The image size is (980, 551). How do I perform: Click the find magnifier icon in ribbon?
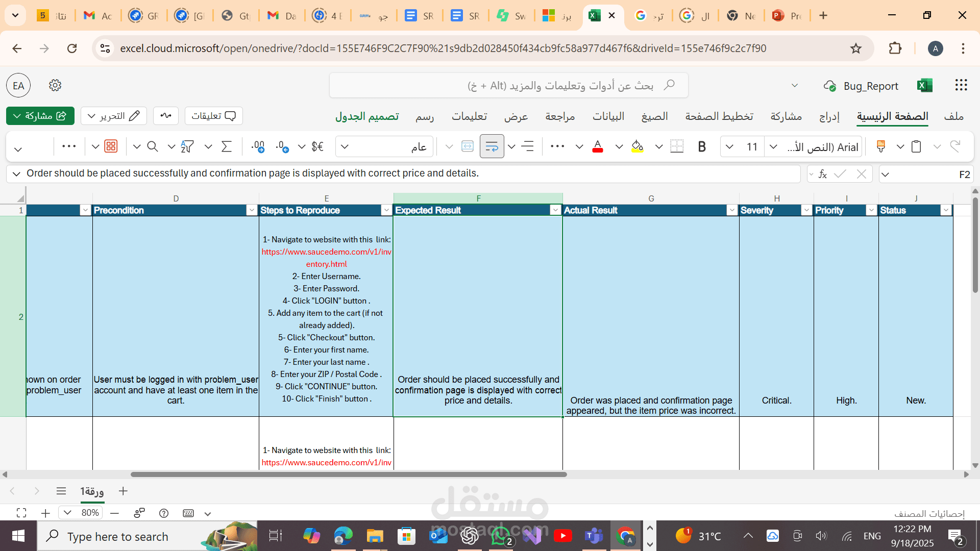pyautogui.click(x=152, y=147)
